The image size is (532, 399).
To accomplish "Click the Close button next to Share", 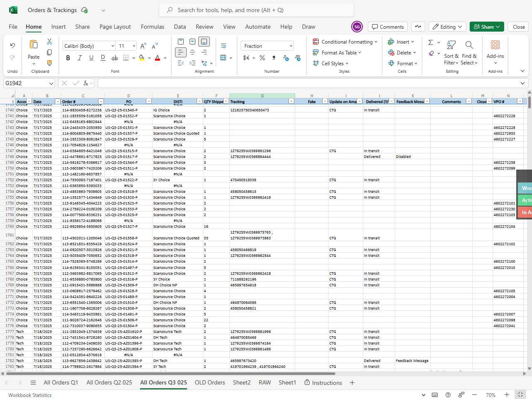I will 519,27.
